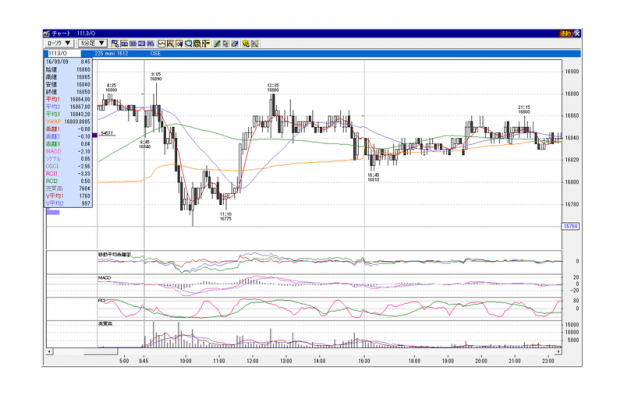Click the pointer cursor tool icon
Screen dimensions: 624x395
226,43
